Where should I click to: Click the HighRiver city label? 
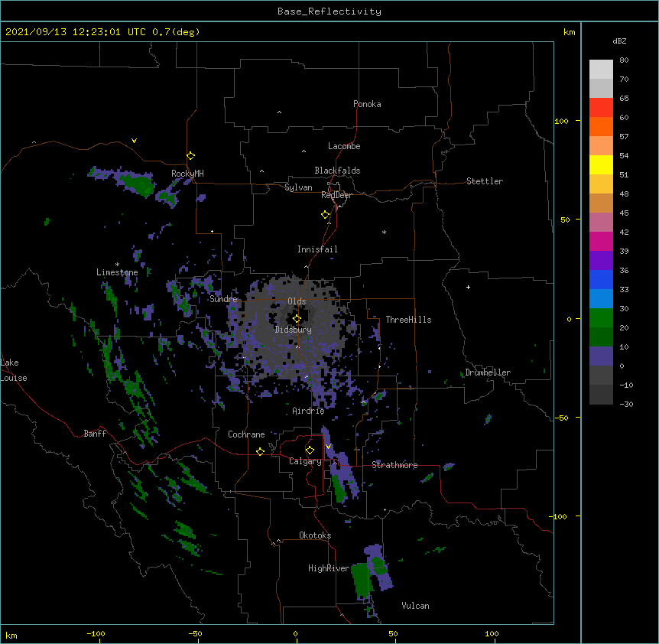pos(329,568)
